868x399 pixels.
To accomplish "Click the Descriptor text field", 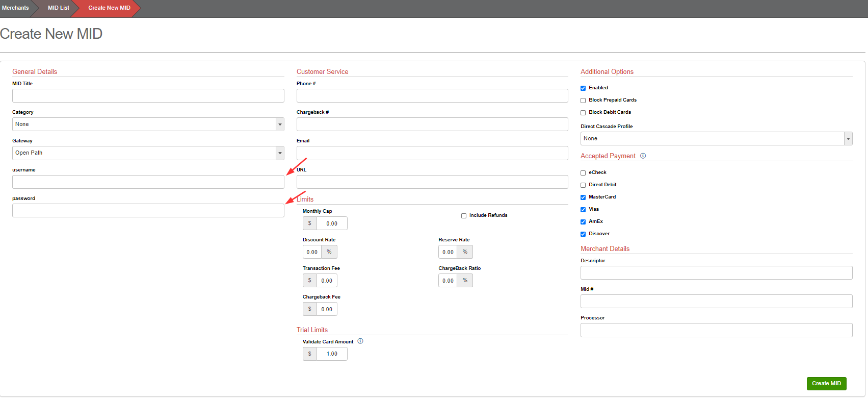I will [x=716, y=273].
